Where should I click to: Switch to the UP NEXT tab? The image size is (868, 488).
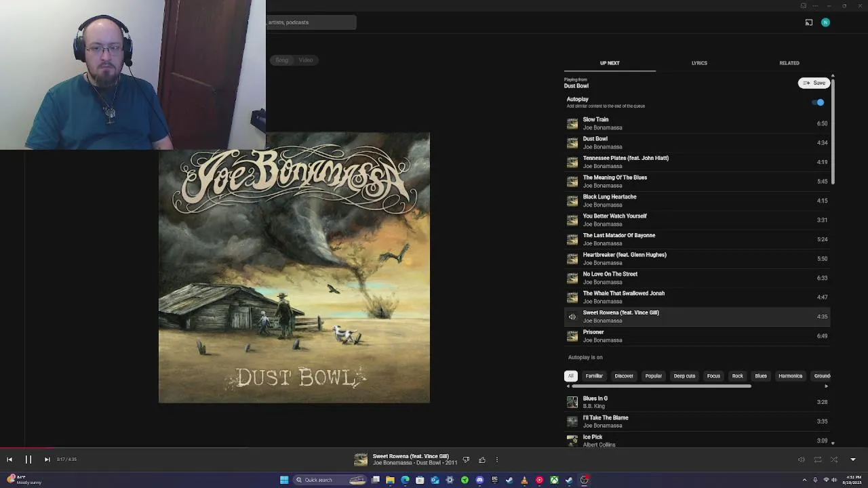[x=610, y=63]
